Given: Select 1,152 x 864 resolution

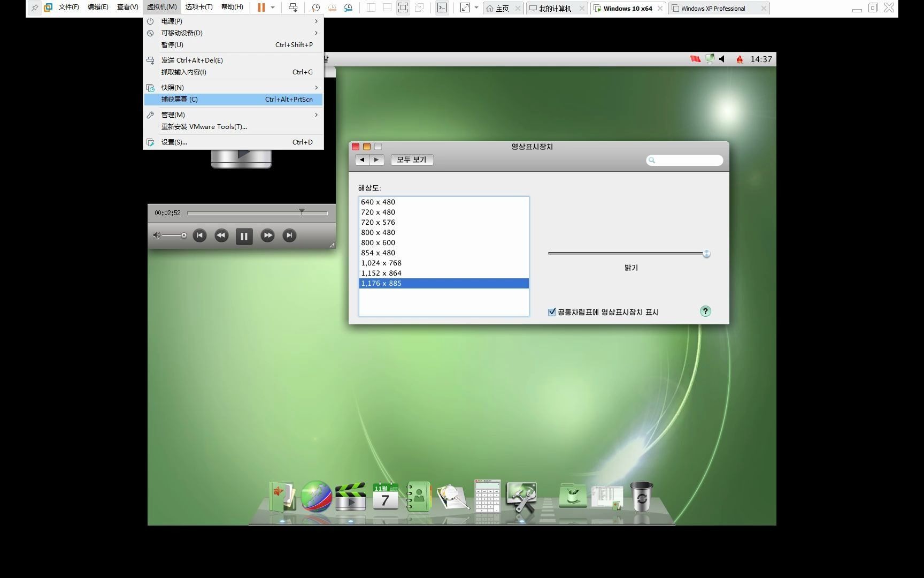Looking at the screenshot, I should (444, 273).
